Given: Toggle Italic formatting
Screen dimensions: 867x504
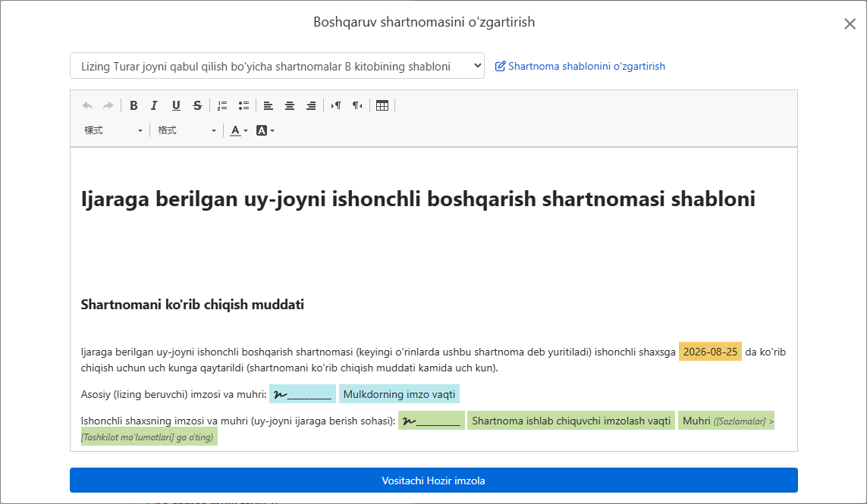Looking at the screenshot, I should pyautogui.click(x=154, y=105).
